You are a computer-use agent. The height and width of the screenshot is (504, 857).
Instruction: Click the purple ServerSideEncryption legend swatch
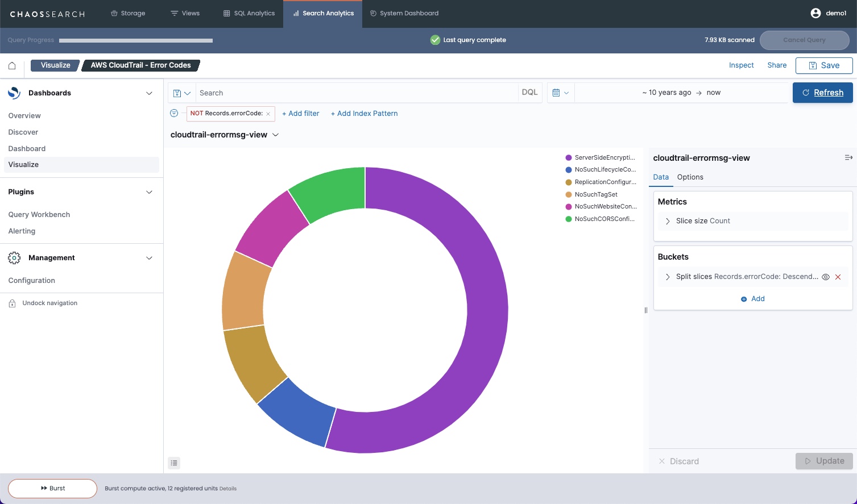click(x=569, y=157)
